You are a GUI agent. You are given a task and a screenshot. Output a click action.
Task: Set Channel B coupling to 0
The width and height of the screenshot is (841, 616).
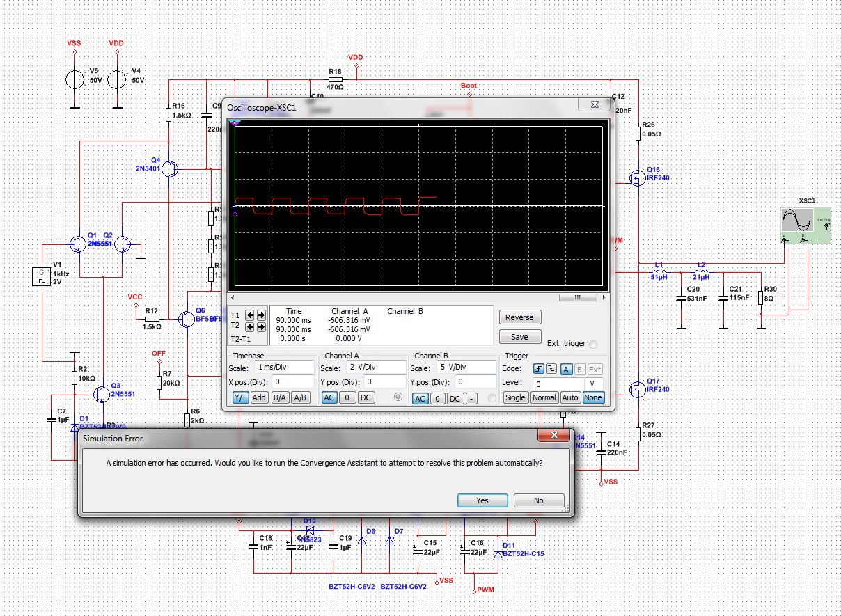point(437,399)
